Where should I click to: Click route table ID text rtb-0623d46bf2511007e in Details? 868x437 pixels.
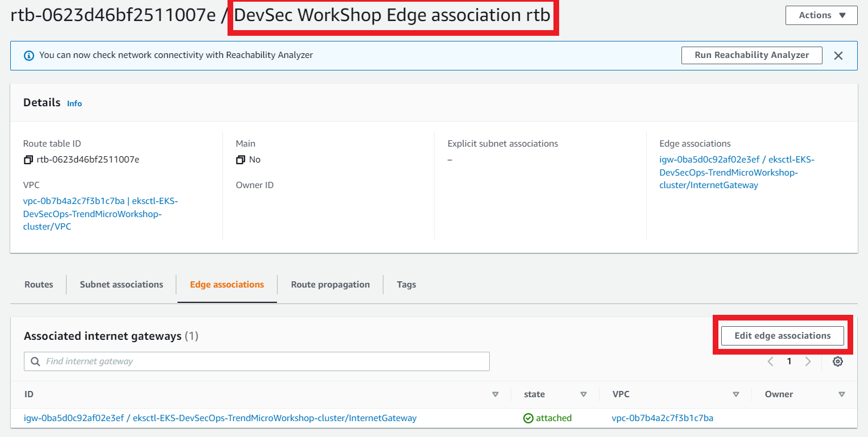click(88, 160)
